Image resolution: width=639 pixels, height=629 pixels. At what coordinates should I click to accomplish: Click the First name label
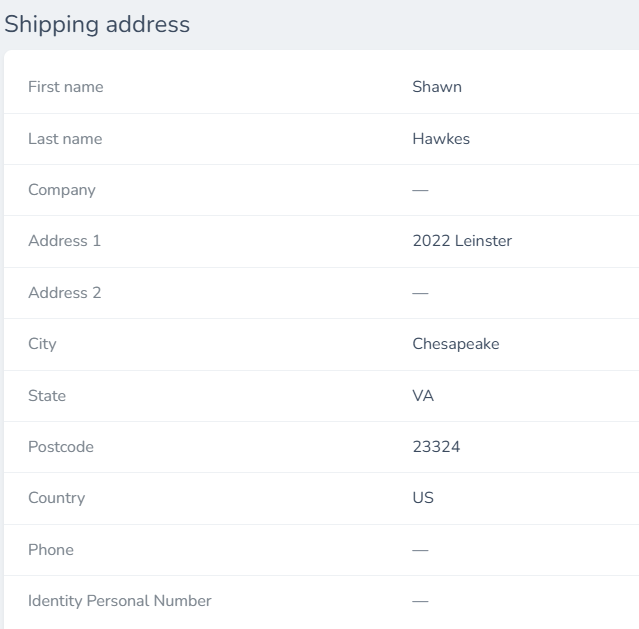click(66, 87)
